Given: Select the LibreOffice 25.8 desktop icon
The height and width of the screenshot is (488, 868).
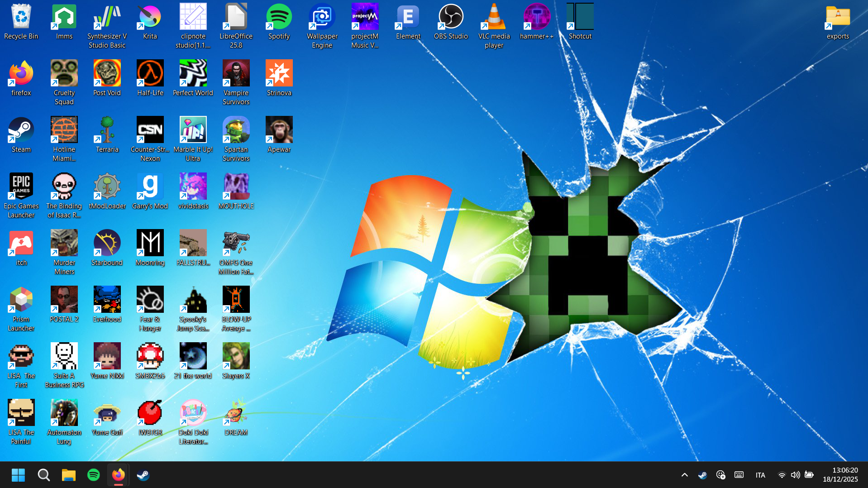Looking at the screenshot, I should (x=236, y=26).
